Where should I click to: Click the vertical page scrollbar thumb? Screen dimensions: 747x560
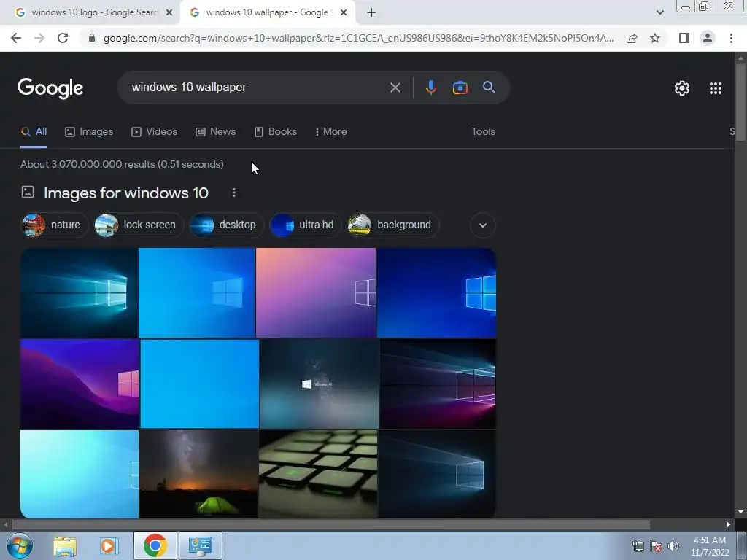(740, 102)
